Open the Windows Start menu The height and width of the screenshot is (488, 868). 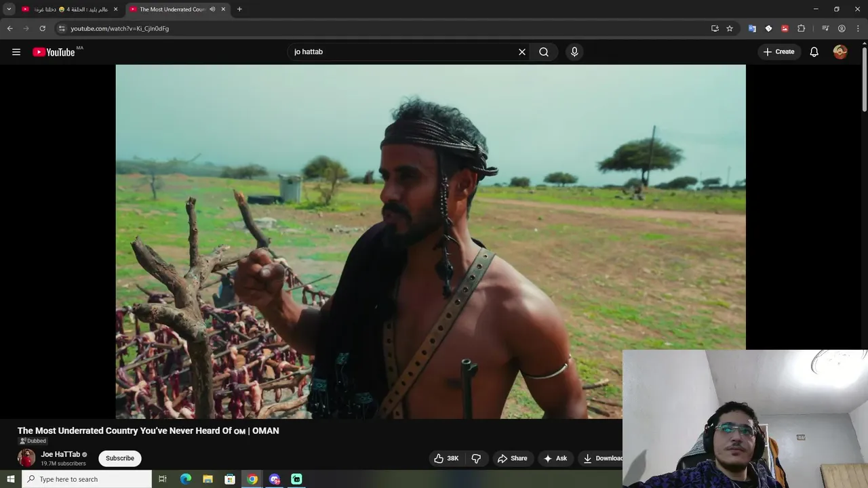[10, 479]
